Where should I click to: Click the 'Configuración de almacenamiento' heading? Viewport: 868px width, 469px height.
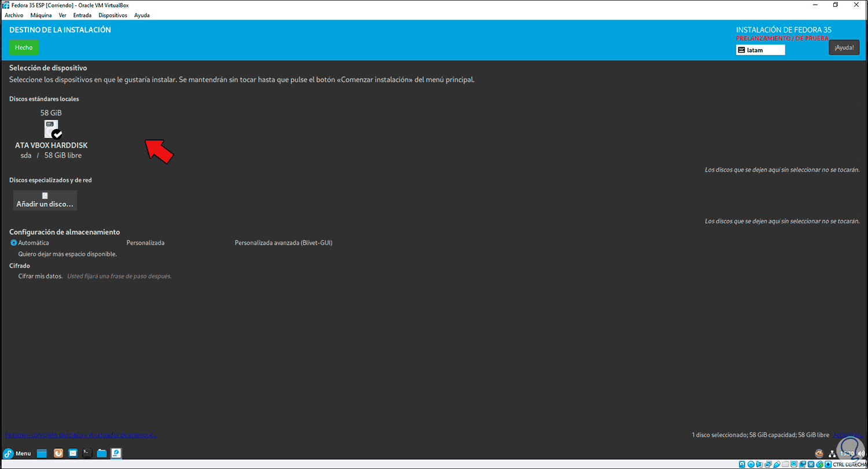click(65, 232)
